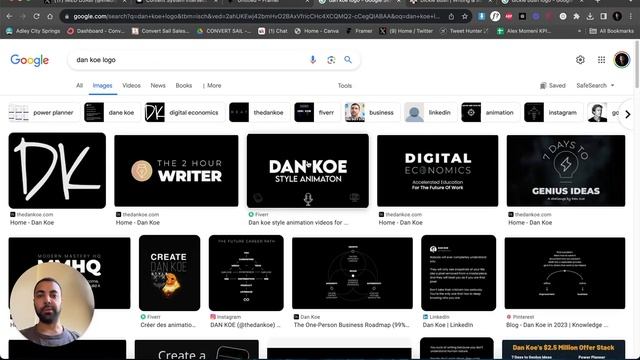
Task: Click the Google logo
Action: 29,60
